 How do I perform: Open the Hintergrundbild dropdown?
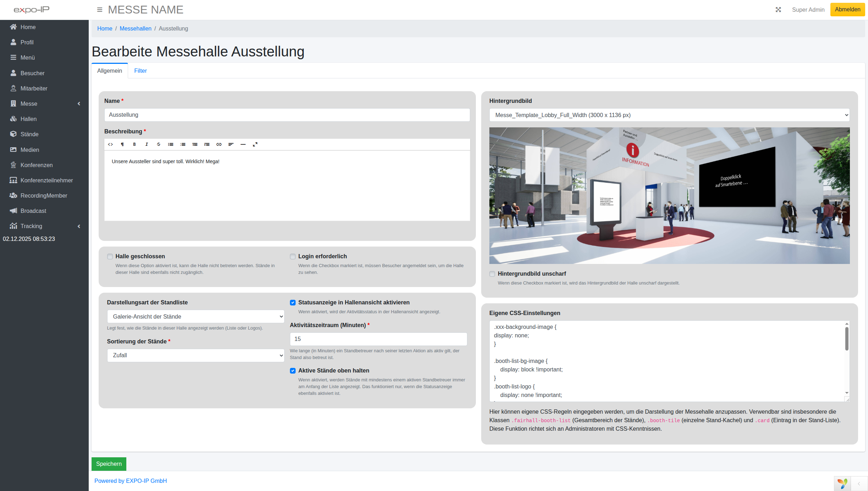pyautogui.click(x=669, y=115)
